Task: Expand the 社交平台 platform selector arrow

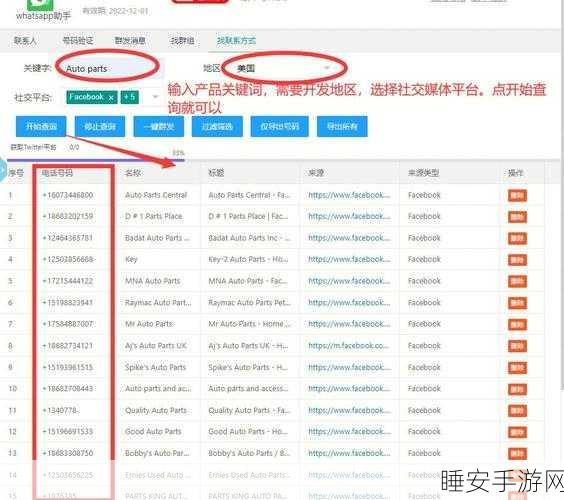Action: coord(155,97)
